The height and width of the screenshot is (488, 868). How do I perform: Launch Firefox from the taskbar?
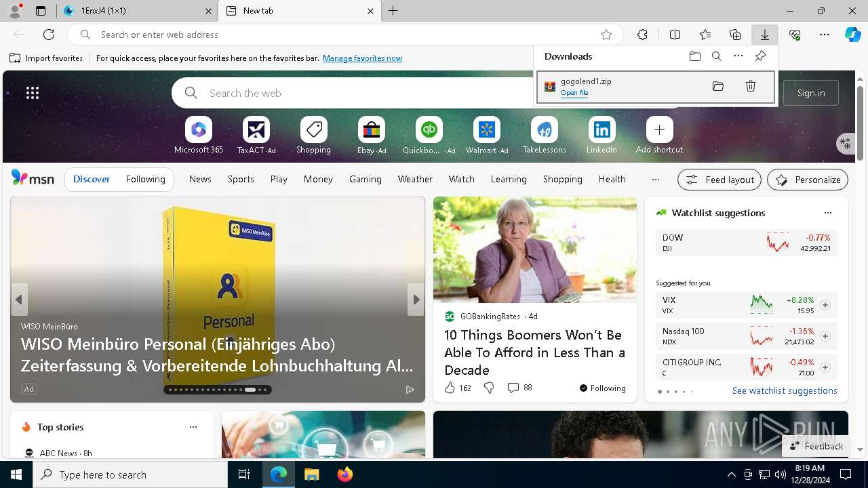point(345,474)
